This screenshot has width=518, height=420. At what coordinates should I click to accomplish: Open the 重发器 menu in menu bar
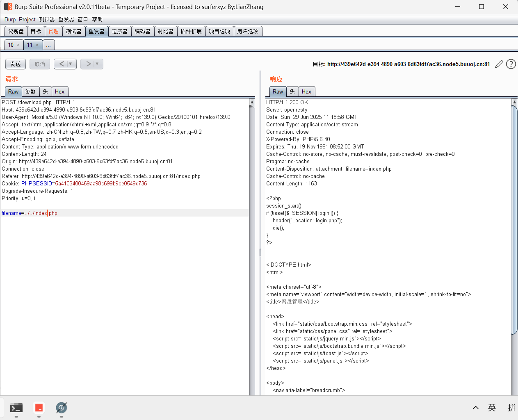66,19
